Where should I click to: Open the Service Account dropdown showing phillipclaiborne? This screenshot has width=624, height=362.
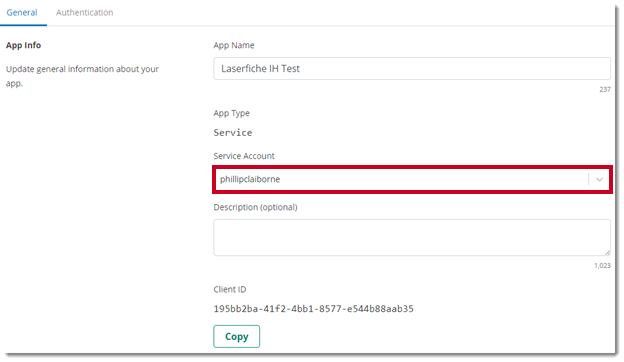click(411, 179)
